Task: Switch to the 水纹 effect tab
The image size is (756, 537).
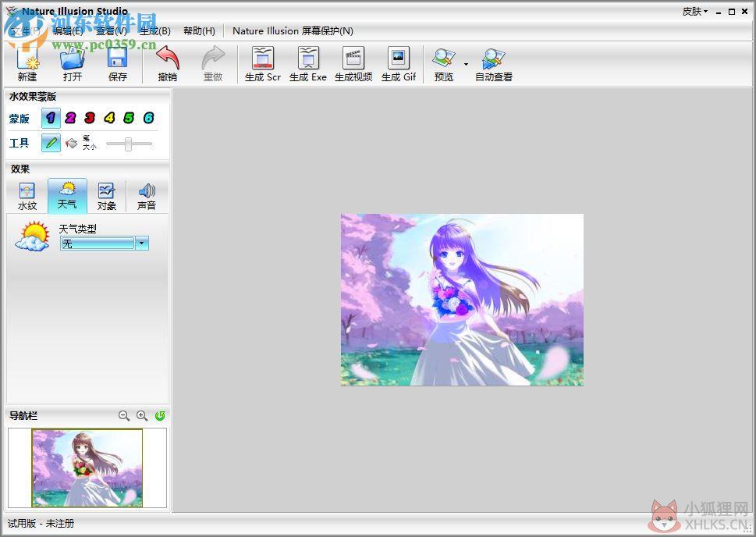Action: point(27,196)
